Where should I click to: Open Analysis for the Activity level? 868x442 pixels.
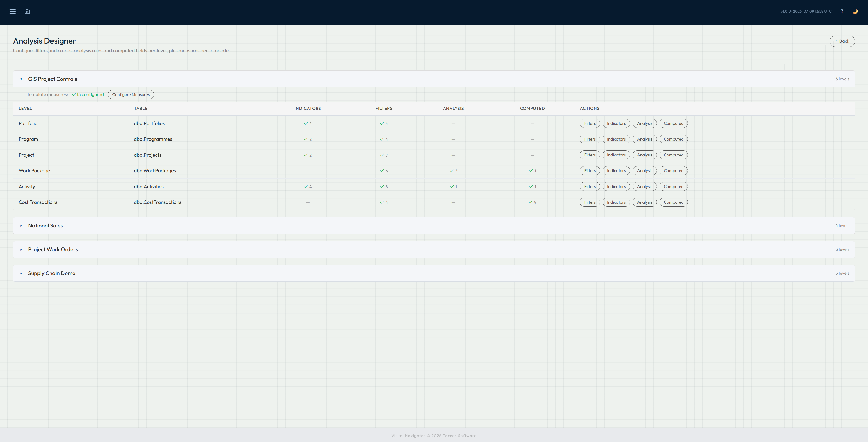[x=645, y=187]
